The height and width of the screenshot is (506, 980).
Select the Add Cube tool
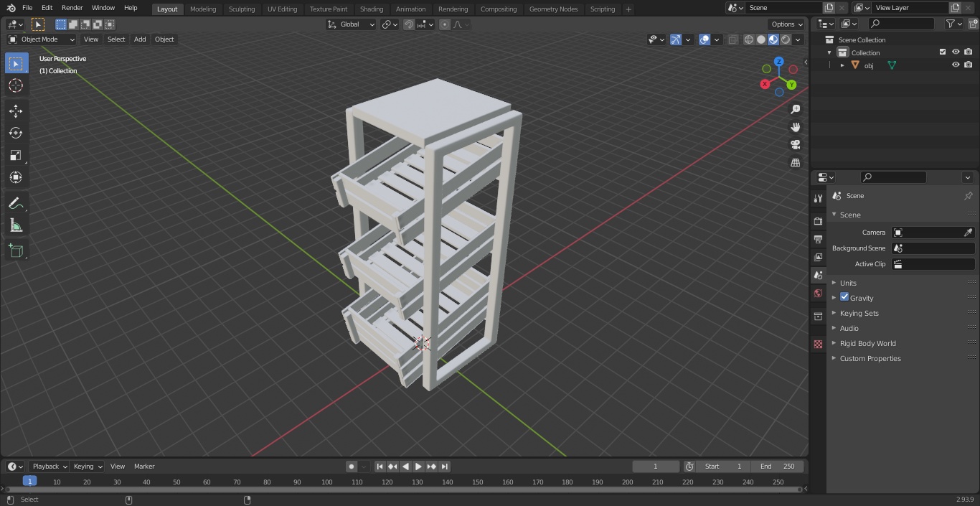[x=16, y=251]
